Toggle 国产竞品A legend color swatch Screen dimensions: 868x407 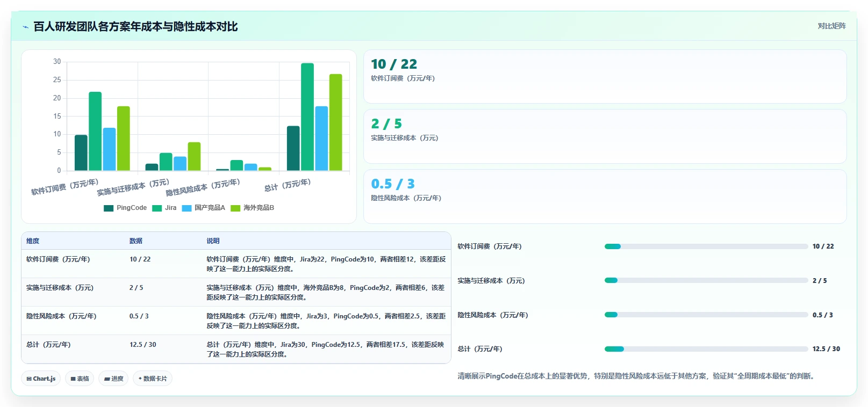point(186,208)
